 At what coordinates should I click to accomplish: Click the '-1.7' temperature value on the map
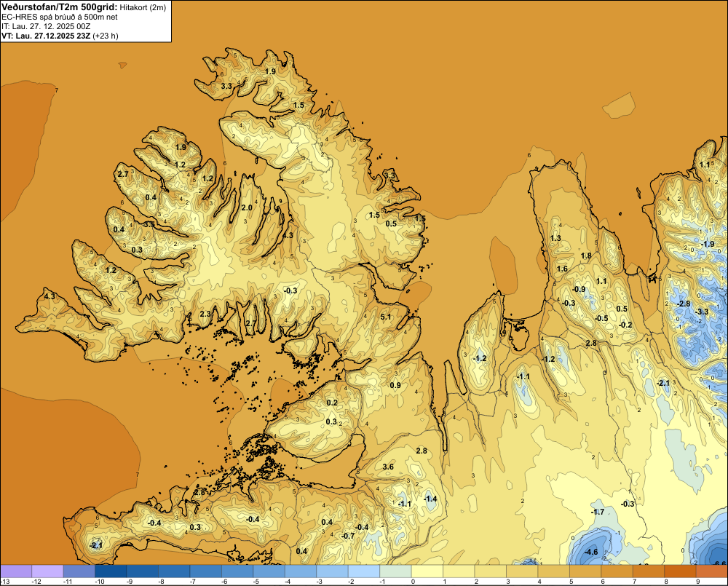click(x=598, y=512)
